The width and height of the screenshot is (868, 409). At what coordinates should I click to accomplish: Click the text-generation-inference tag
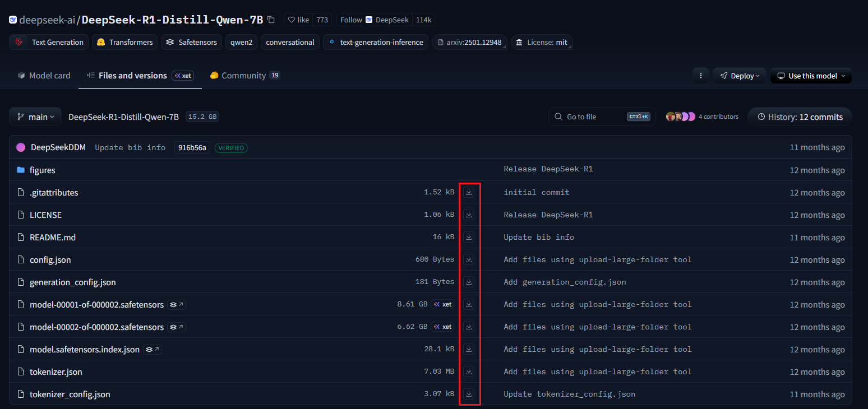[376, 42]
